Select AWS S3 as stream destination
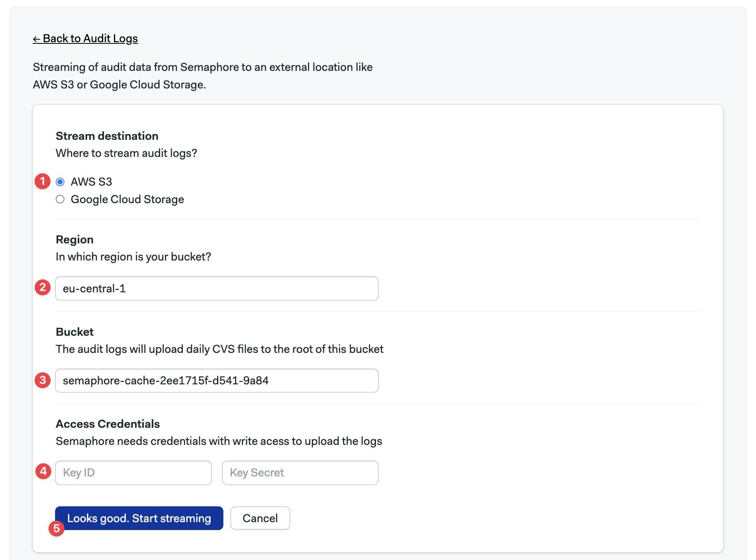 [60, 182]
